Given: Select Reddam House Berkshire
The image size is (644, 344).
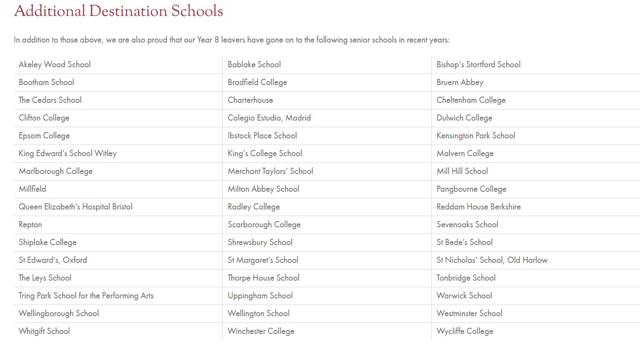Looking at the screenshot, I should (x=478, y=207).
